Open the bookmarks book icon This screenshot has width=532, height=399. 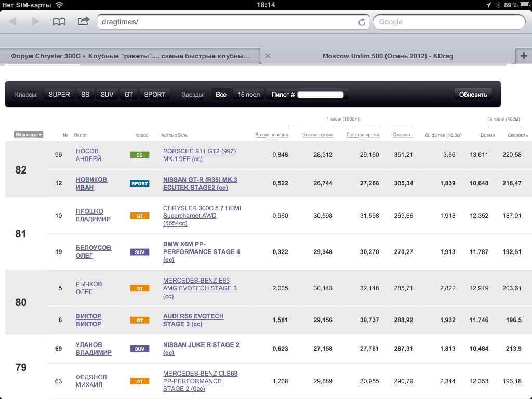(59, 22)
